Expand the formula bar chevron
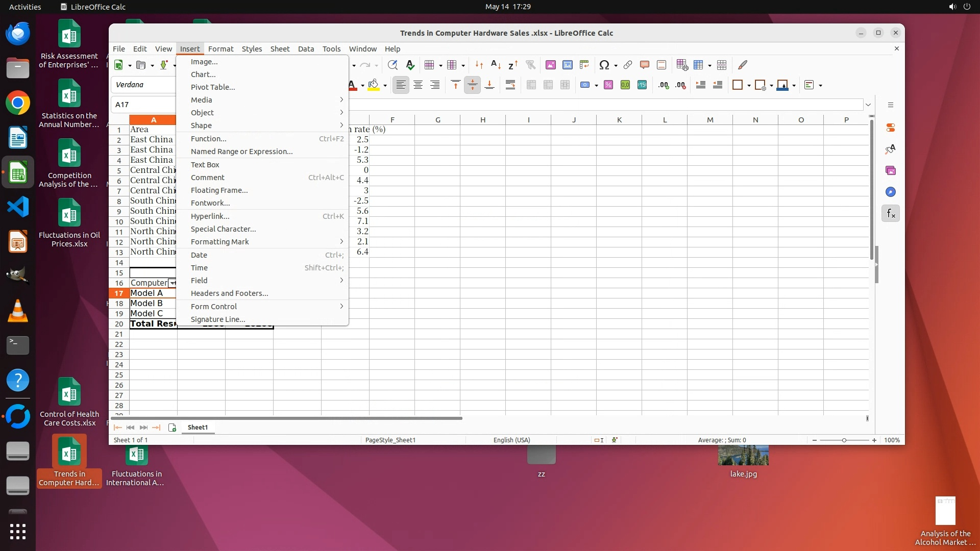The image size is (980, 551). 868,105
